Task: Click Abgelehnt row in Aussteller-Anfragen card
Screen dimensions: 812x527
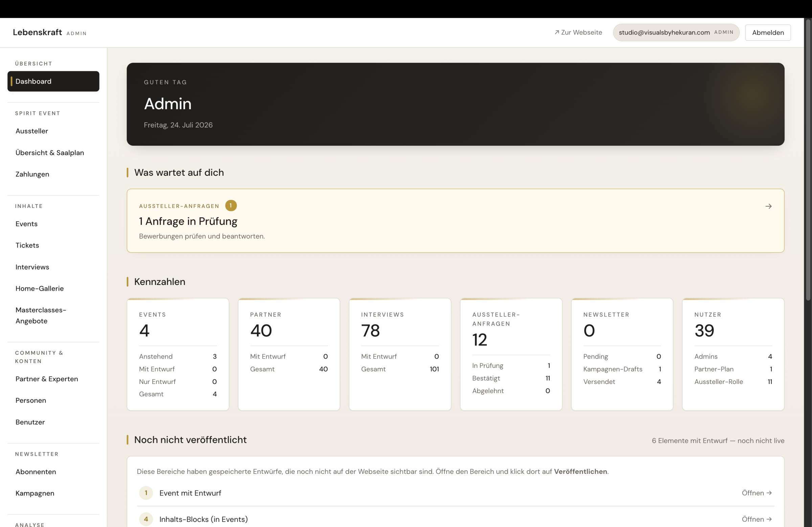Action: [x=511, y=391]
